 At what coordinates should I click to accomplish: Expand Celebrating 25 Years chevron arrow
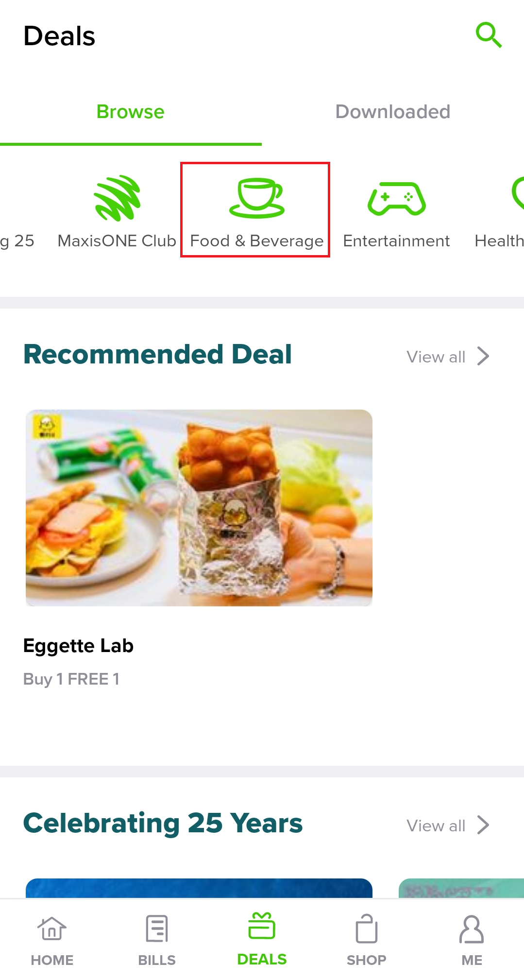coord(483,825)
